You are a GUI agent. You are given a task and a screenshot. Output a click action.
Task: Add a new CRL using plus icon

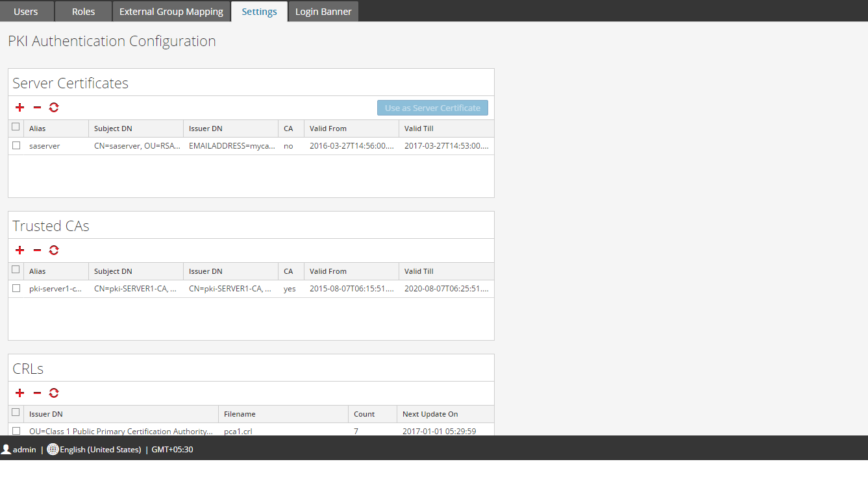coord(19,393)
